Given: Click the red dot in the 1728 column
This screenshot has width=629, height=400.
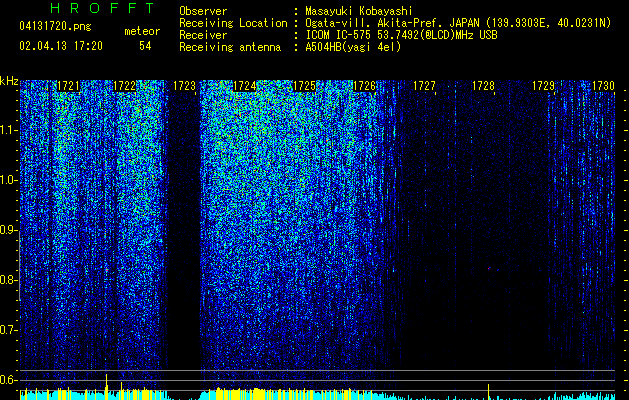Looking at the screenshot, I should (489, 268).
